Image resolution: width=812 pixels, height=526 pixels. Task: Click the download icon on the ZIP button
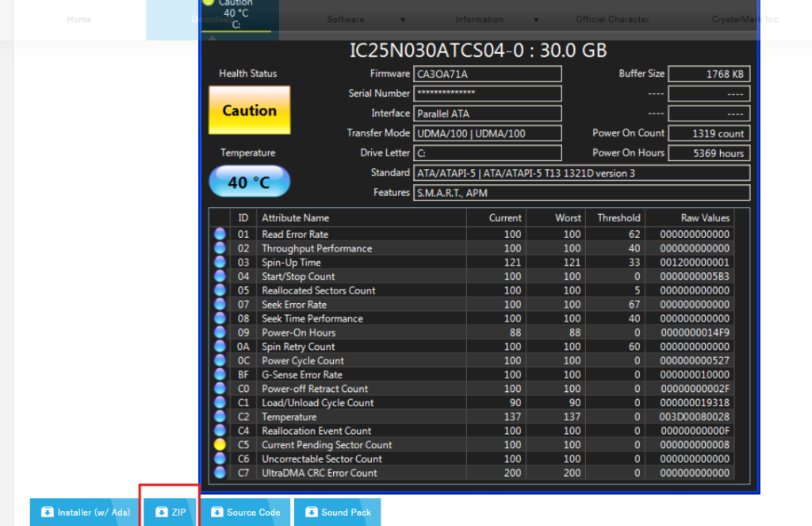tap(163, 512)
